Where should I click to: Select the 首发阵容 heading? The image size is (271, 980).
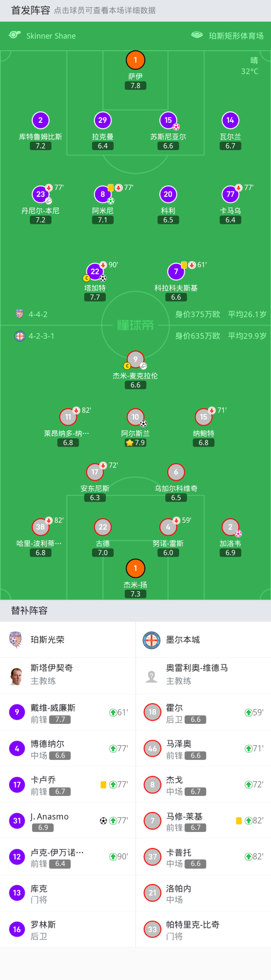(30, 10)
